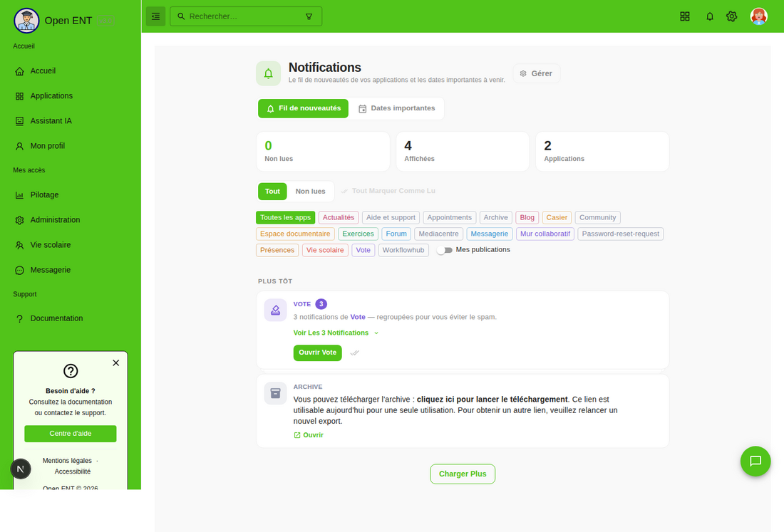Click the Applications grid icon in sidebar
The height and width of the screenshot is (532, 784).
click(19, 96)
